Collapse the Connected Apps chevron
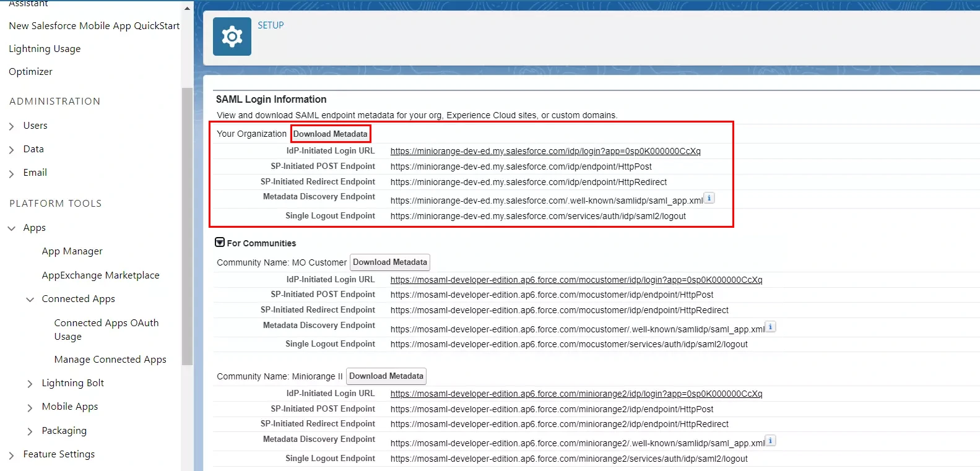 pyautogui.click(x=30, y=300)
